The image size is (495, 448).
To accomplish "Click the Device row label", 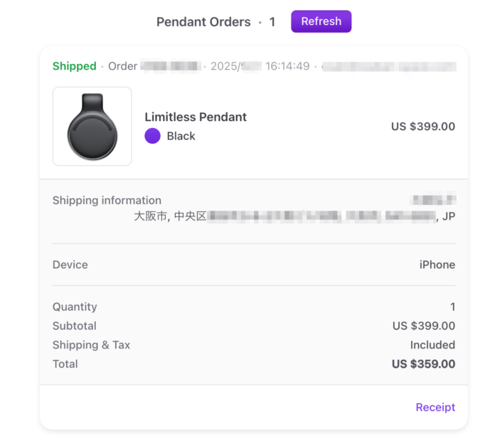I will click(70, 265).
